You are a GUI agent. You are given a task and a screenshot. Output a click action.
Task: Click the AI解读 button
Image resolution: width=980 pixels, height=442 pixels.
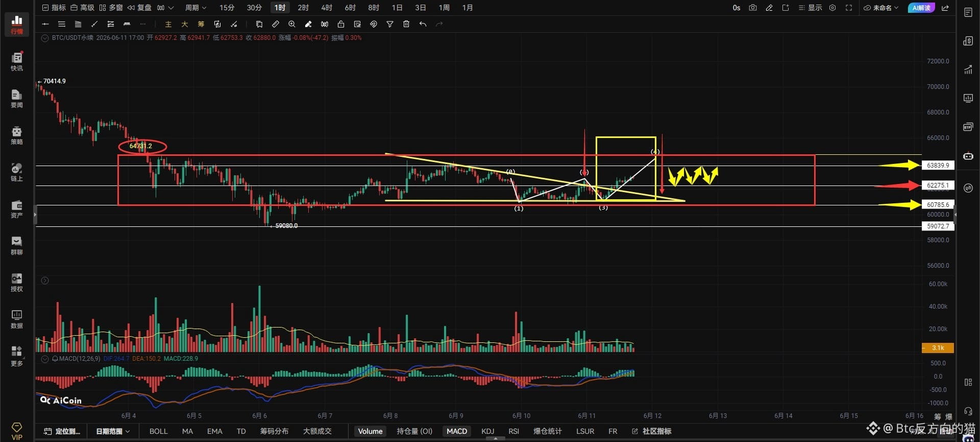pos(921,8)
